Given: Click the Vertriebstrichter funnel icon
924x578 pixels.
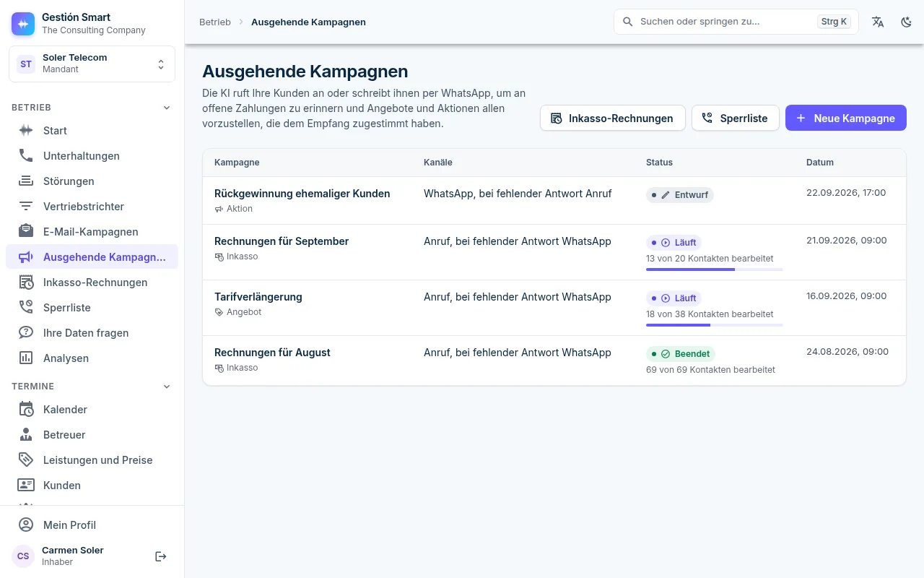Looking at the screenshot, I should pyautogui.click(x=26, y=207).
